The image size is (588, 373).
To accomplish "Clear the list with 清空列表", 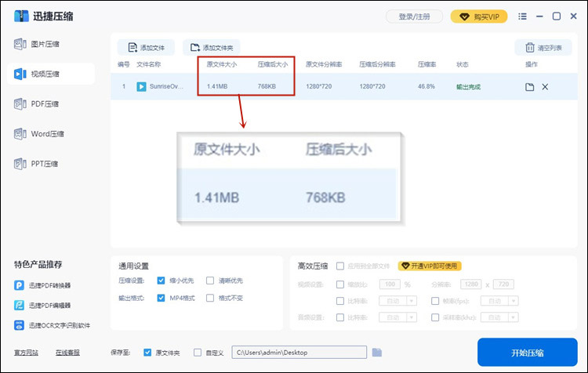I will 543,48.
